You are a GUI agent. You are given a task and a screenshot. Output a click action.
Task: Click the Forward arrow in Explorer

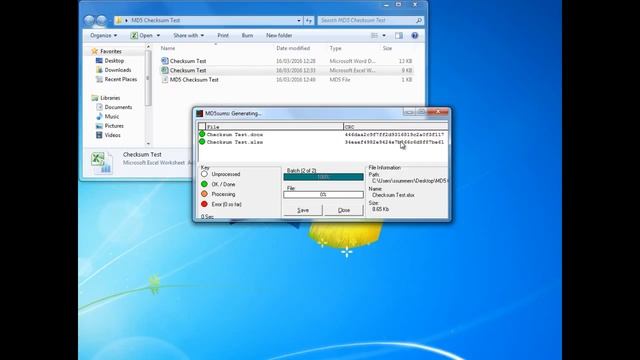coord(101,20)
